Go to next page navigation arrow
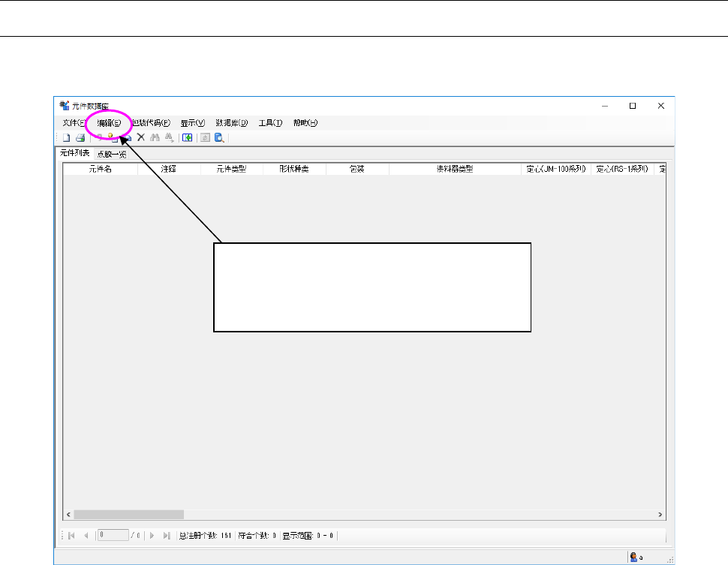The image size is (728, 565). (152, 536)
